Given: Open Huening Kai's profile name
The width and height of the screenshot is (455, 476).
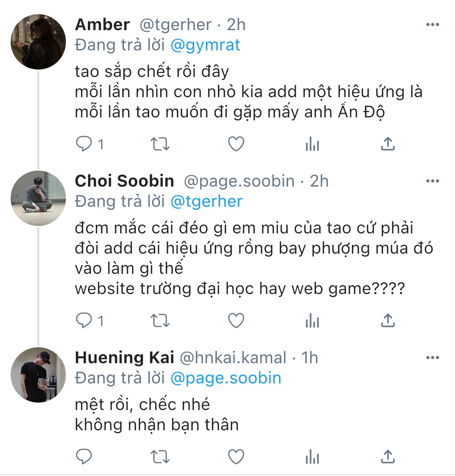Looking at the screenshot, I should tap(124, 357).
